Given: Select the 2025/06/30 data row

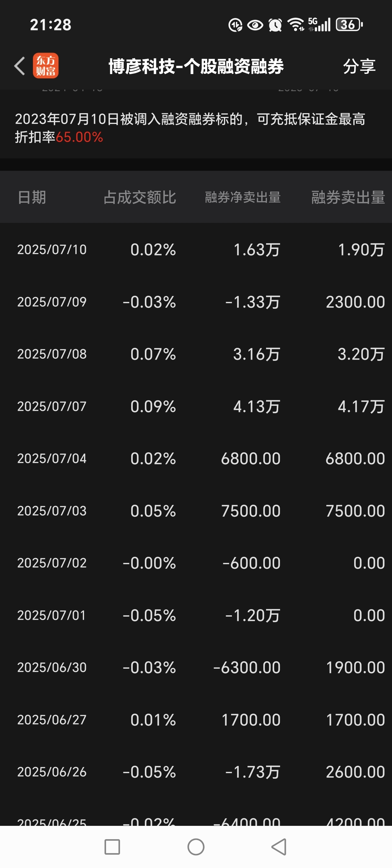Looking at the screenshot, I should click(x=196, y=667).
